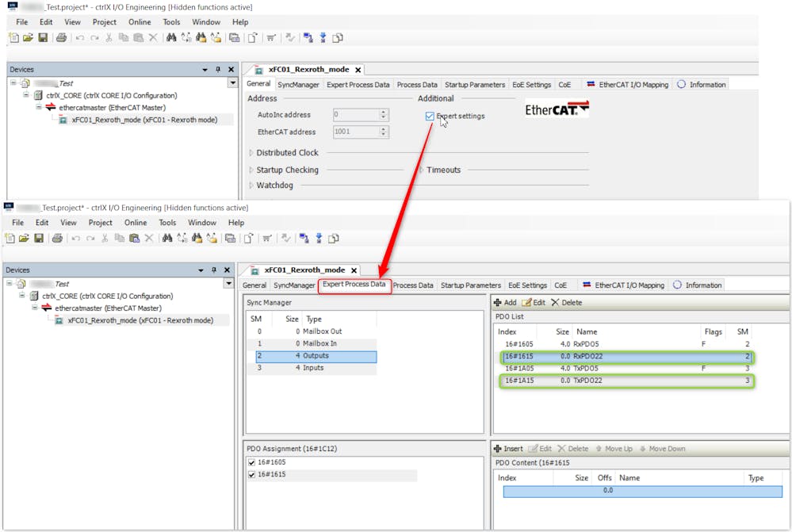This screenshot has width=792, height=532.
Task: Click Delete button above PDO List
Action: pos(566,303)
